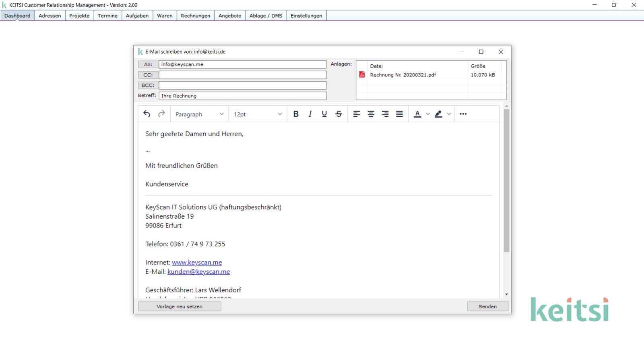This screenshot has height=345, width=644.
Task: Apply the highlight background color
Action: [x=439, y=114]
